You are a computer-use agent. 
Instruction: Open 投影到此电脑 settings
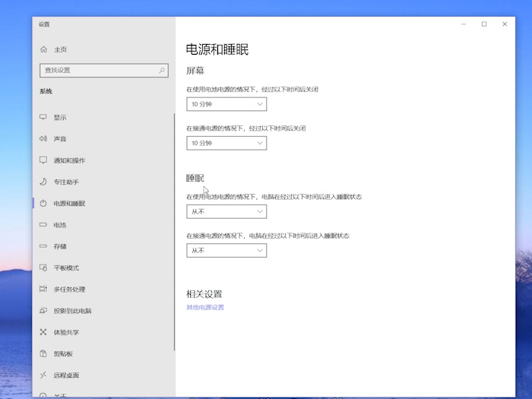[73, 311]
